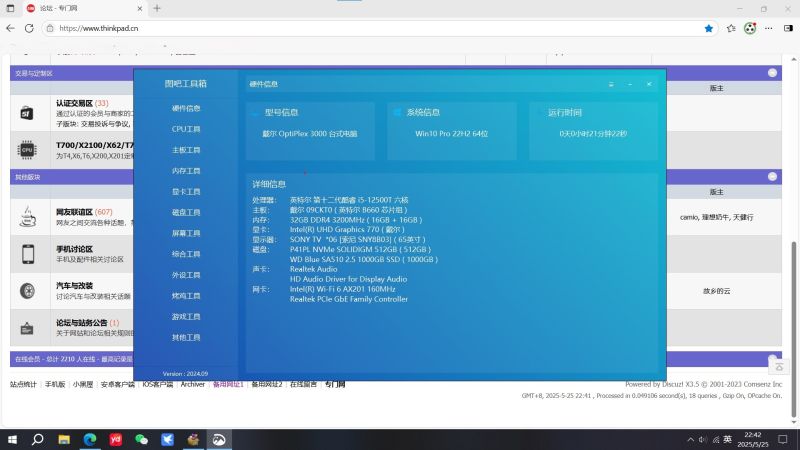Viewport: 800px width, 450px height.
Task: Click 系统信息 card with Windows icon
Action: click(x=452, y=131)
